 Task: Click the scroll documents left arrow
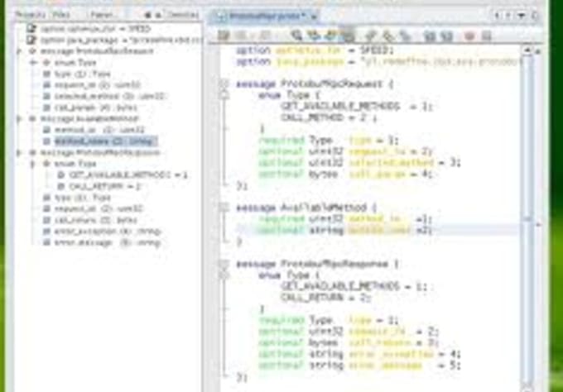498,16
